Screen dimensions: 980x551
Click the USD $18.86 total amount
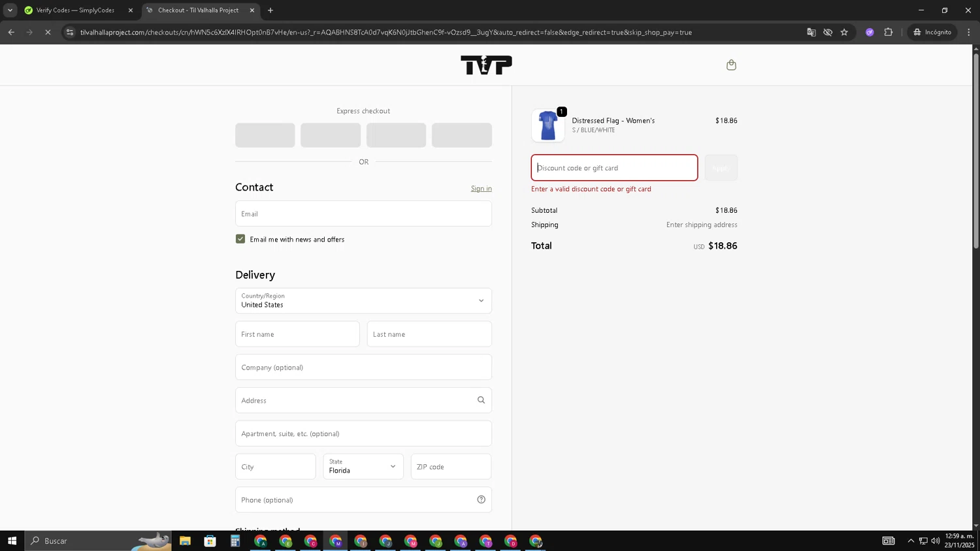pyautogui.click(x=715, y=246)
